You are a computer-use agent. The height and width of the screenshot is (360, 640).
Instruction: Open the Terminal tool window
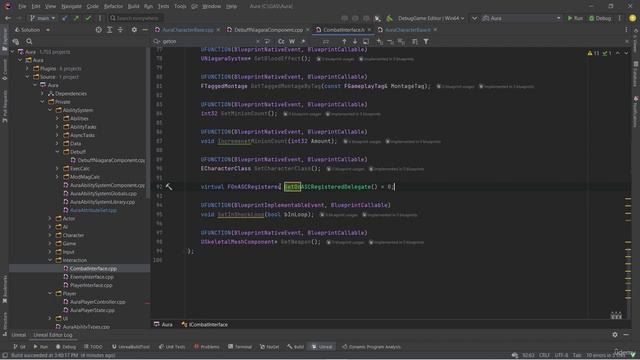(x=240, y=347)
